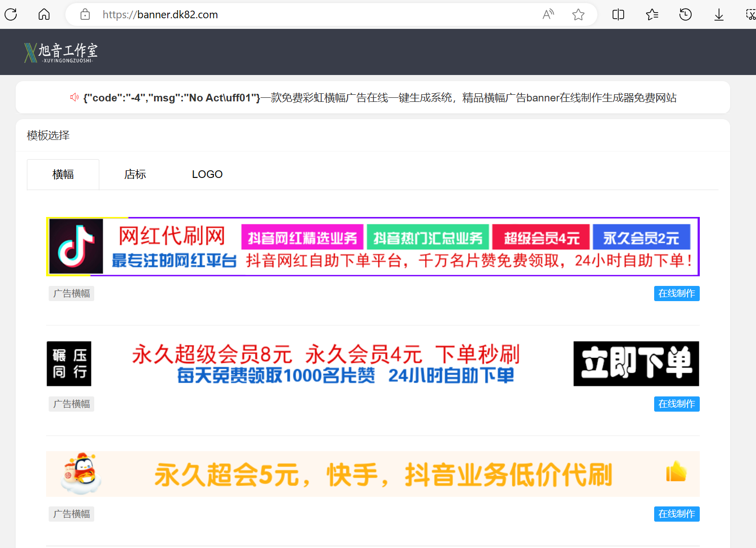Open the downloads panel
This screenshot has height=548, width=756.
(x=719, y=15)
